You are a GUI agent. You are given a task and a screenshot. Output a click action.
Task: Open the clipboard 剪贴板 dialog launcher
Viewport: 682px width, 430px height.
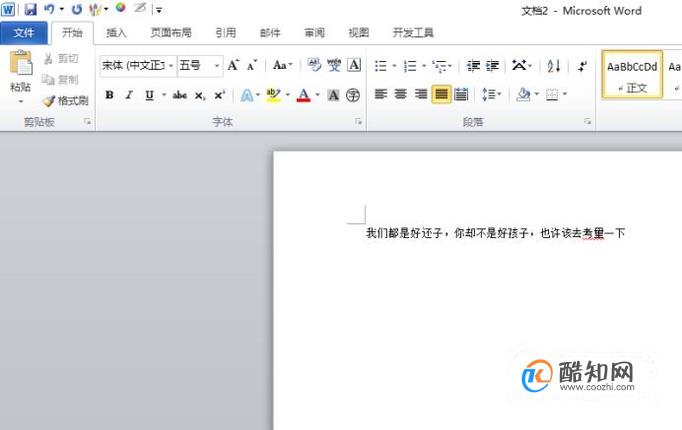coord(87,122)
